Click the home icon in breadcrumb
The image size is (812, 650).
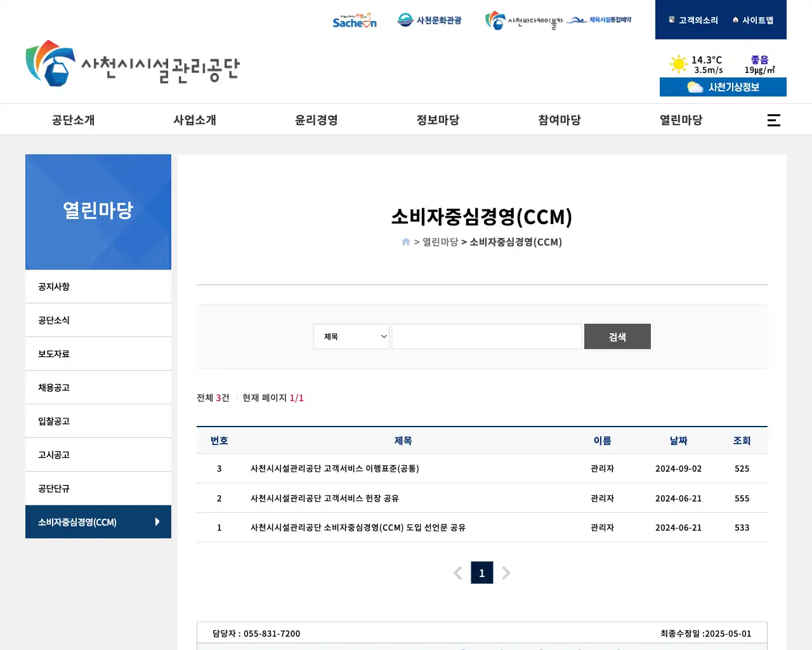tap(406, 242)
